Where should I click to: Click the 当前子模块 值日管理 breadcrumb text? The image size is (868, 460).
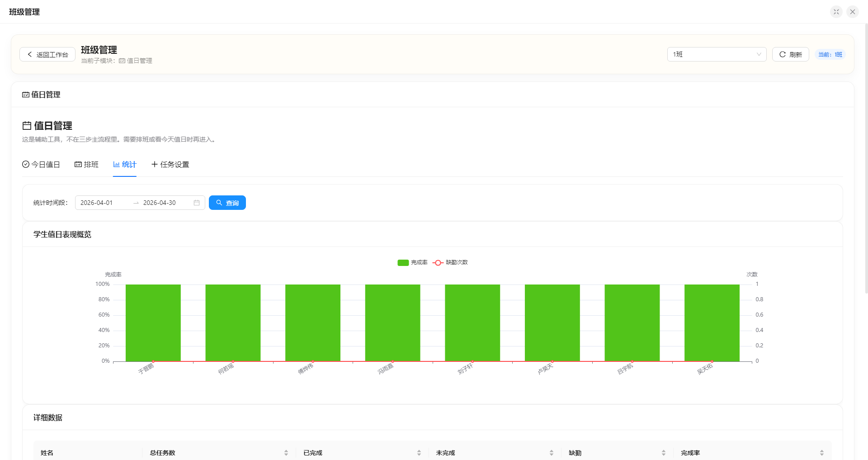tap(117, 61)
